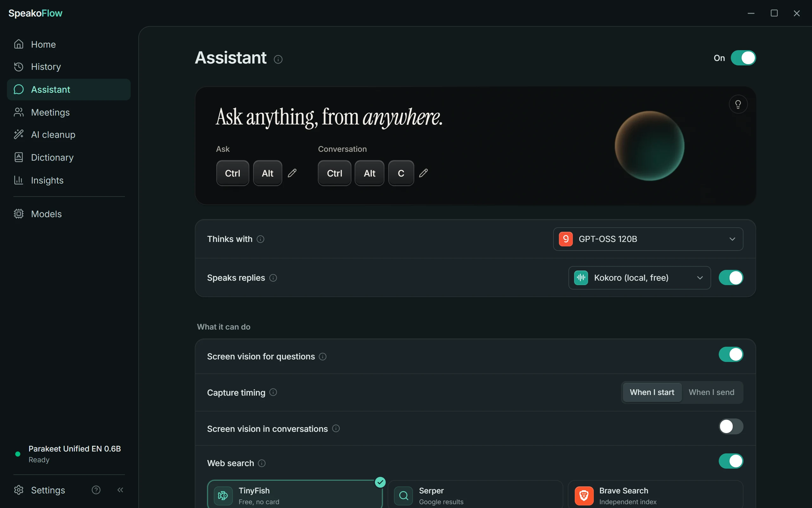Edit the Ask shortcut with the pencil icon
812x508 pixels.
click(292, 173)
